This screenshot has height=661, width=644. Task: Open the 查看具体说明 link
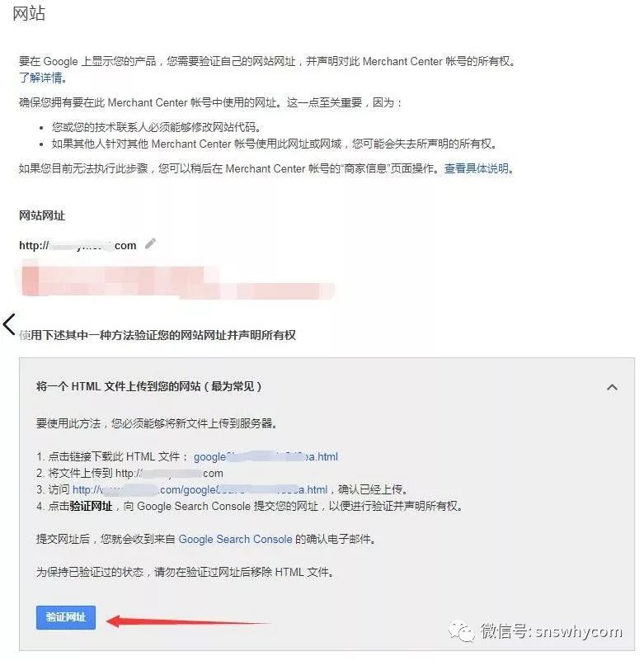(477, 168)
